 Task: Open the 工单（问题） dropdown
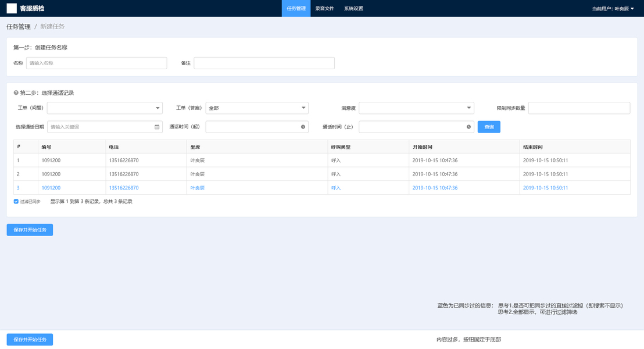click(x=105, y=108)
